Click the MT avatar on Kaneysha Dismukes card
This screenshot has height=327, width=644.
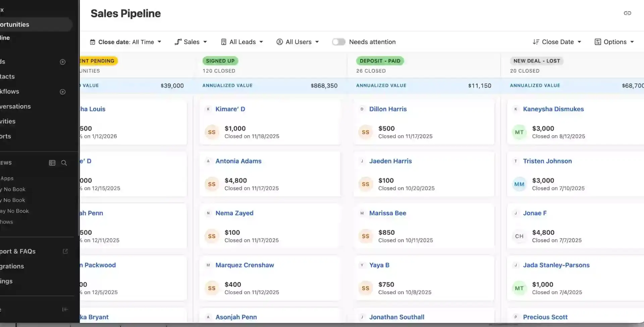click(519, 132)
